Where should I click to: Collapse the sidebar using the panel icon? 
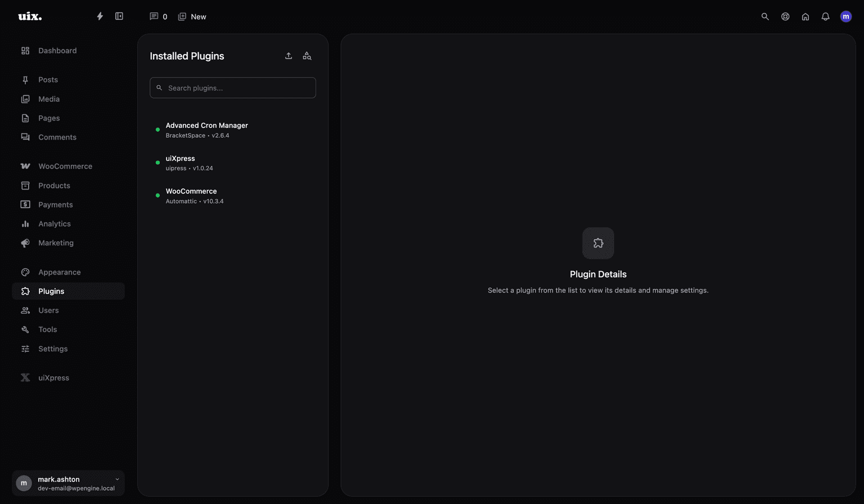coord(119,16)
